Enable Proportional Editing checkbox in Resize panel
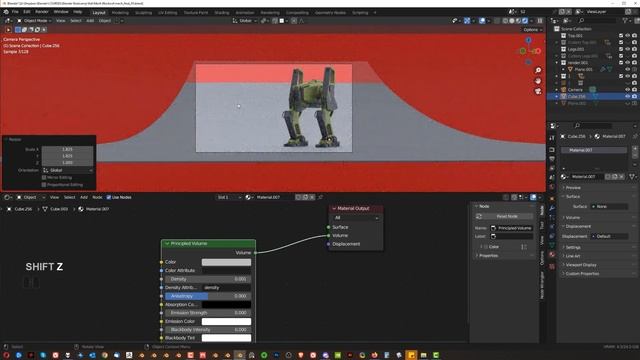This screenshot has width=640, height=360. point(44,184)
